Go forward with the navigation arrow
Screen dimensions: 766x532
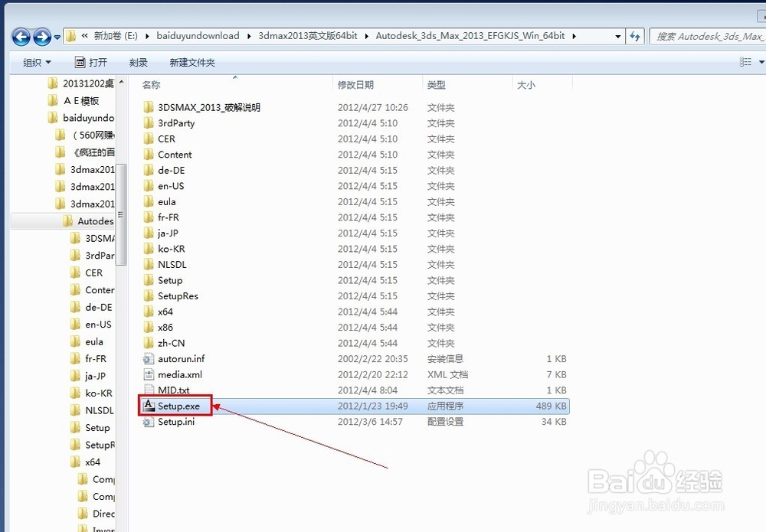[42, 37]
